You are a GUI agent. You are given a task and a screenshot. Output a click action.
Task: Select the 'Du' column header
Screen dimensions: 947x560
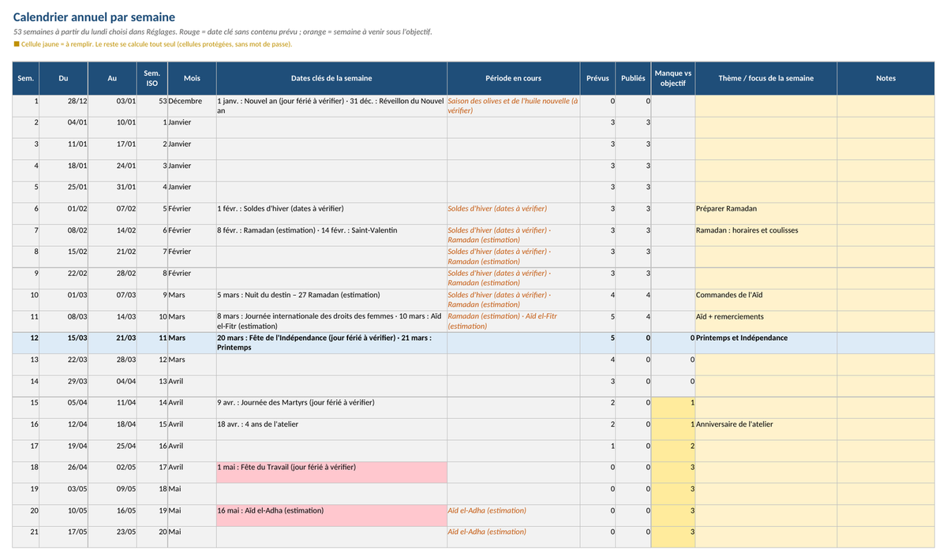point(64,78)
